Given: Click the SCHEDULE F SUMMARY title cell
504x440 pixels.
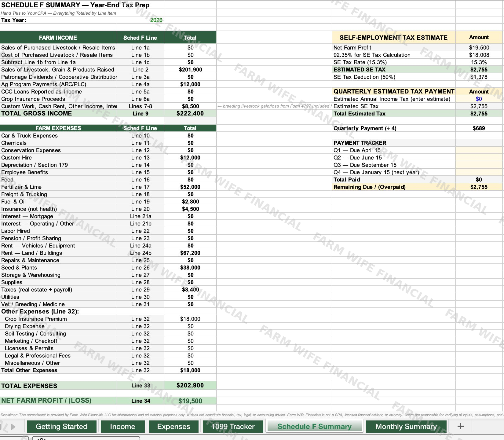Looking at the screenshot, I should click(75, 5).
